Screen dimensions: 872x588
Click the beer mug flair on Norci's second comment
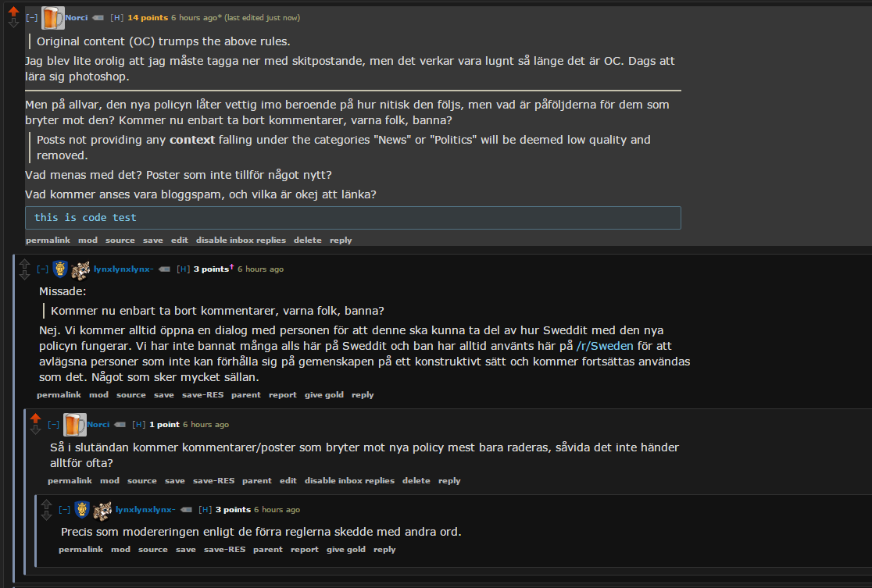pyautogui.click(x=74, y=424)
